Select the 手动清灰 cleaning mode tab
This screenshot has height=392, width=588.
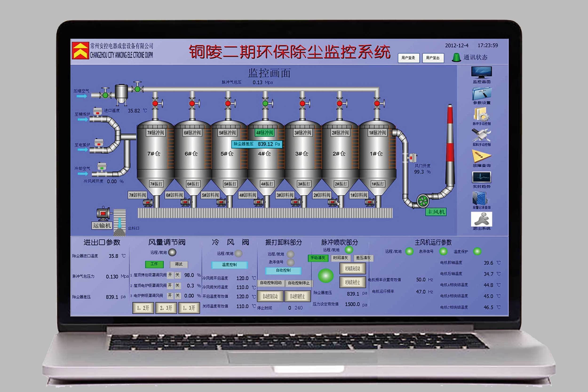pyautogui.click(x=318, y=258)
